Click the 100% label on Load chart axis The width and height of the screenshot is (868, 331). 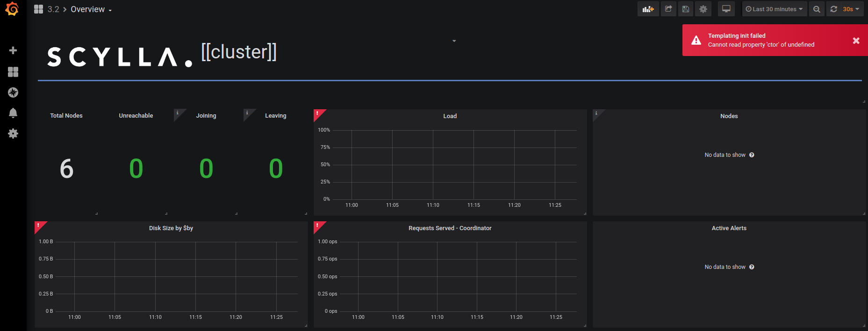(324, 130)
